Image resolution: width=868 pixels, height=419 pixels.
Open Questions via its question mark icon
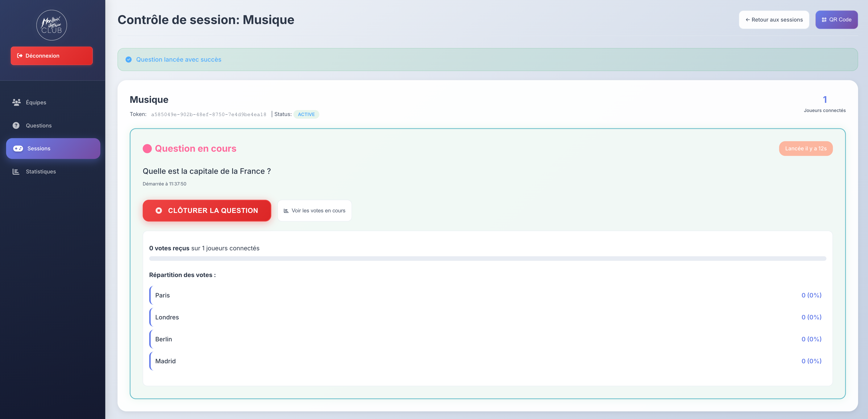click(16, 125)
